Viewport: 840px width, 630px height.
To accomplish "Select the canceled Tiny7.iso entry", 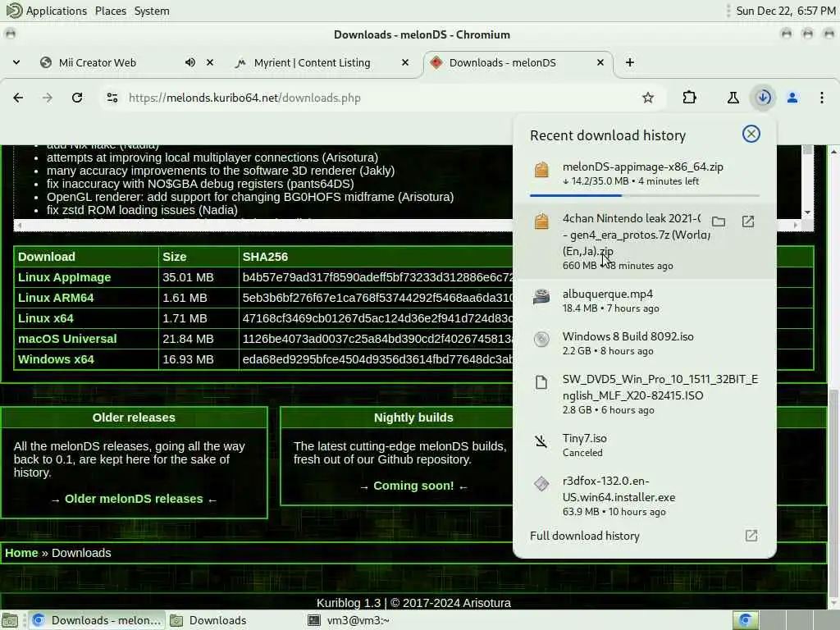I will point(645,445).
